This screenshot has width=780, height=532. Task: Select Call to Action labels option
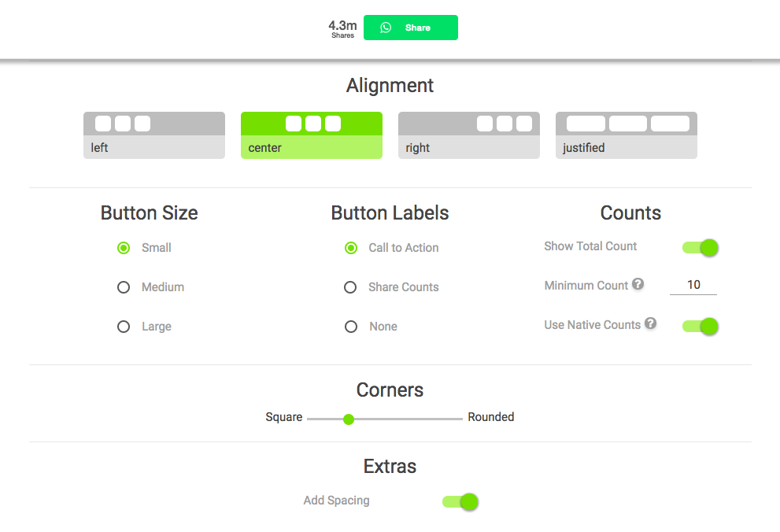coord(351,248)
